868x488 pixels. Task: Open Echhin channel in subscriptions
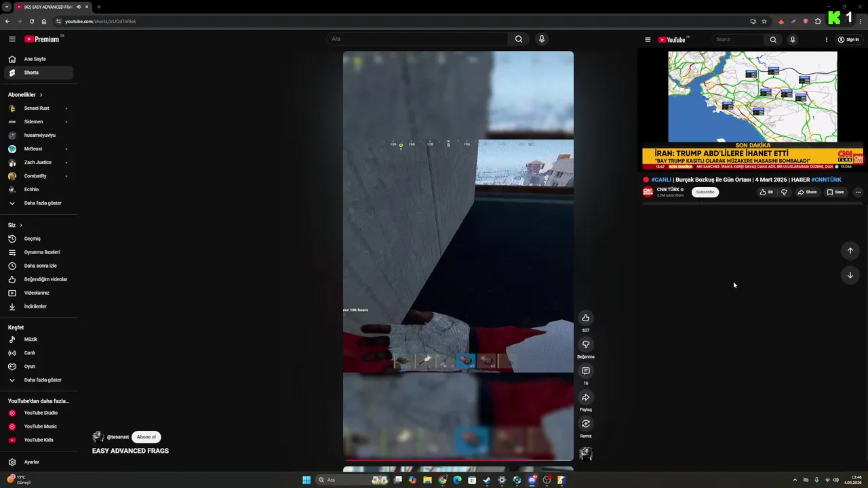click(39, 190)
